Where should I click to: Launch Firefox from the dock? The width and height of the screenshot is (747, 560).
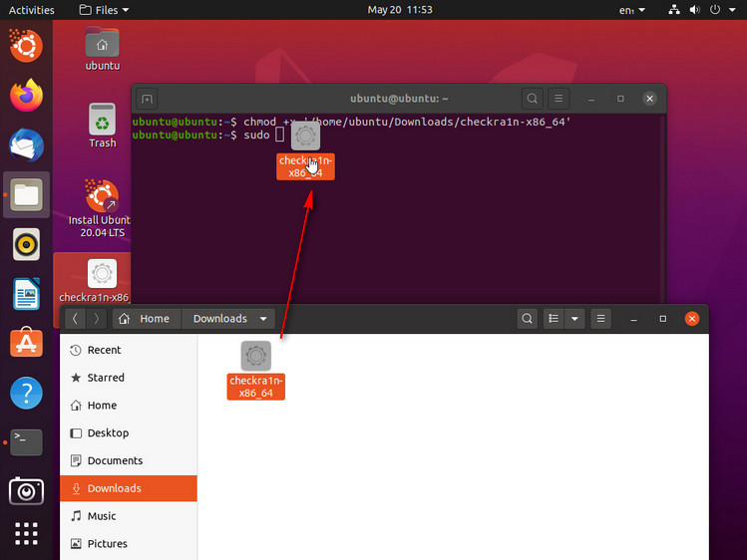click(x=27, y=96)
